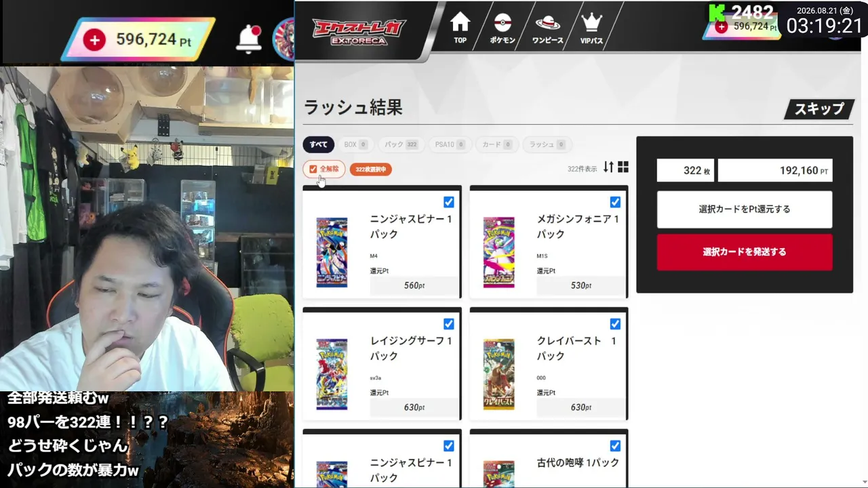Toggle the sort order arrows icon
Screen dimensions: 868x488
(x=608, y=167)
